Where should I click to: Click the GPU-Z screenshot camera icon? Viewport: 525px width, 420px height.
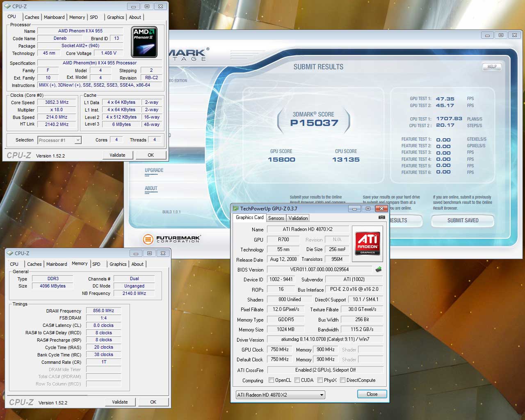coord(382,217)
